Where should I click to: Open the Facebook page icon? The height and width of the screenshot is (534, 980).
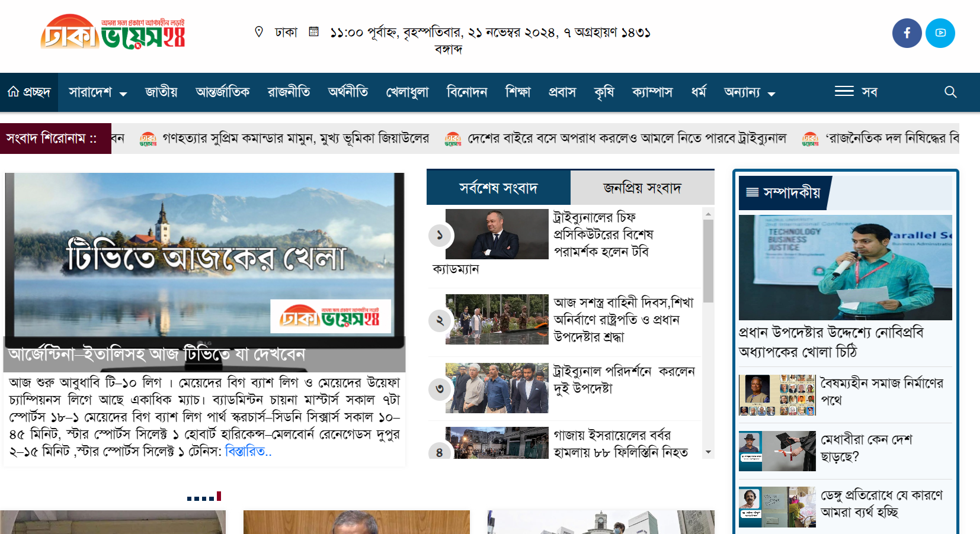(x=907, y=33)
